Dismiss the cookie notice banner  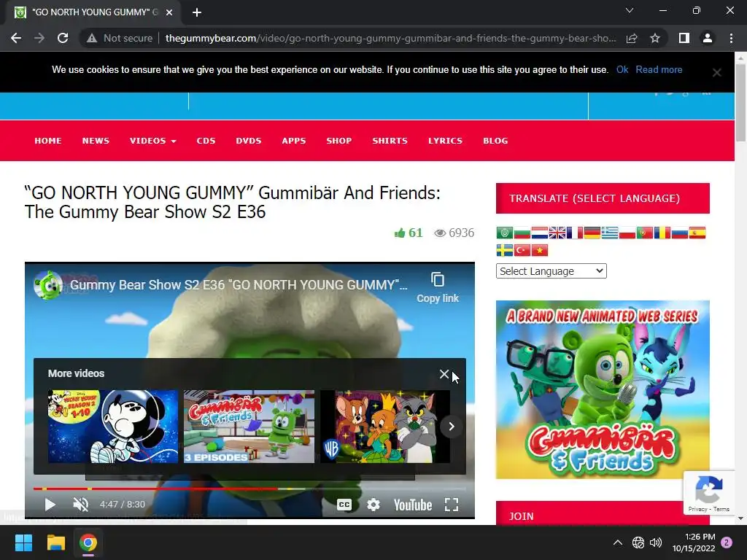[x=716, y=72]
